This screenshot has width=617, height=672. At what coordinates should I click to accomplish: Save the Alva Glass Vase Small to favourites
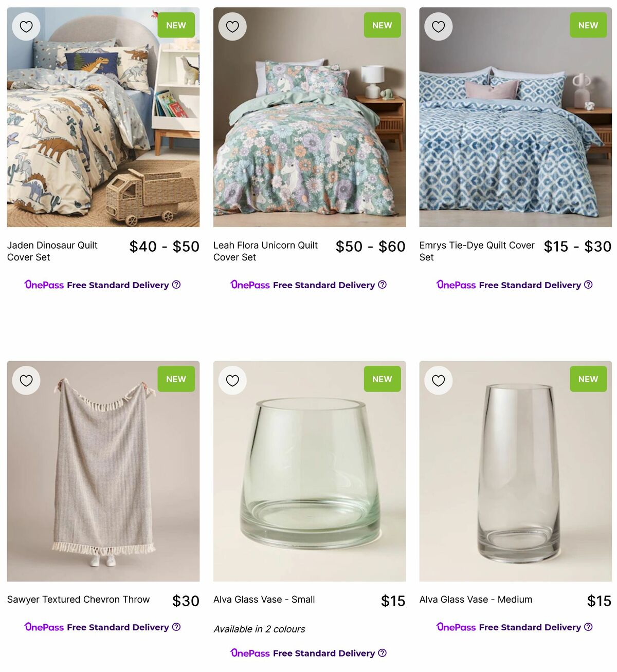232,380
